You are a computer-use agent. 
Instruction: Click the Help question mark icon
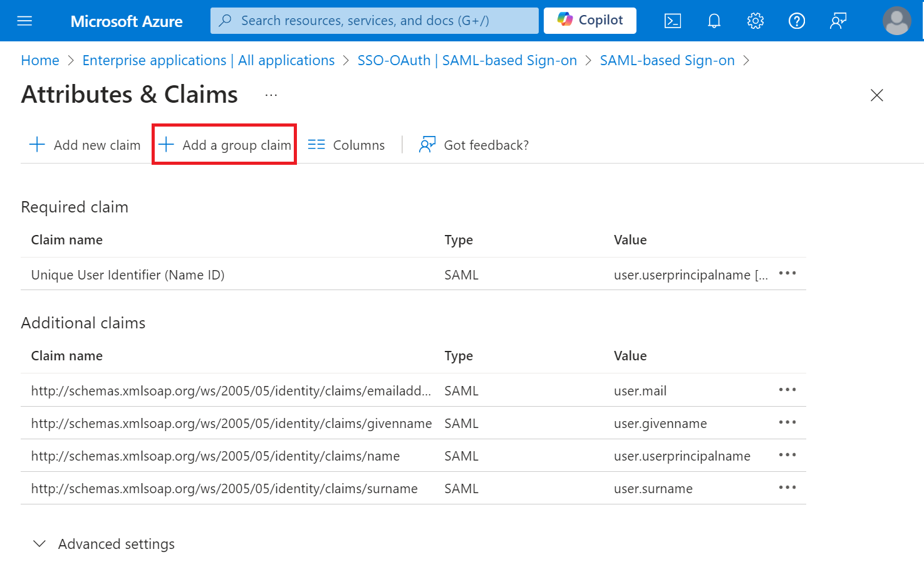[x=796, y=21]
